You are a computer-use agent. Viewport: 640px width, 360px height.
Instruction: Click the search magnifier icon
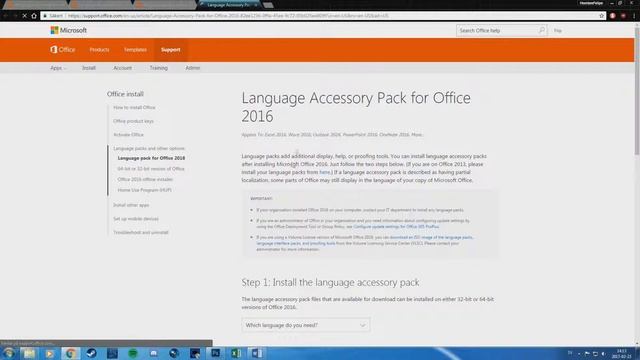[x=542, y=30]
